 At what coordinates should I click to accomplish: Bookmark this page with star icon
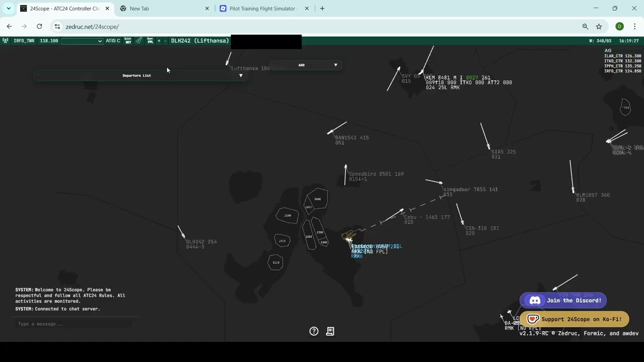pos(599,27)
